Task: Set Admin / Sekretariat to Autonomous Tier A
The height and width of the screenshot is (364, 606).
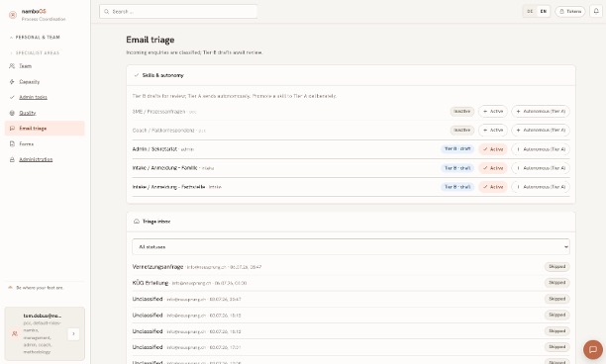Action: click(x=541, y=149)
